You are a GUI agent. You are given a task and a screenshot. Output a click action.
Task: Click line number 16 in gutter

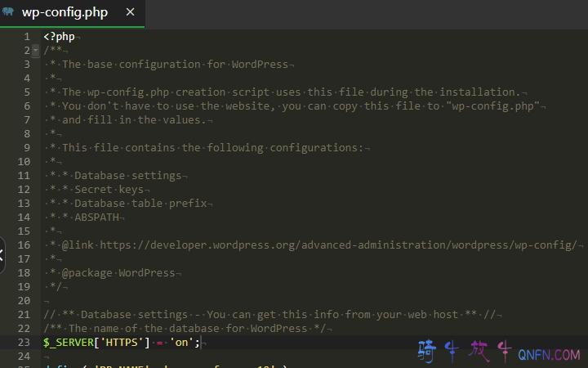click(x=24, y=245)
